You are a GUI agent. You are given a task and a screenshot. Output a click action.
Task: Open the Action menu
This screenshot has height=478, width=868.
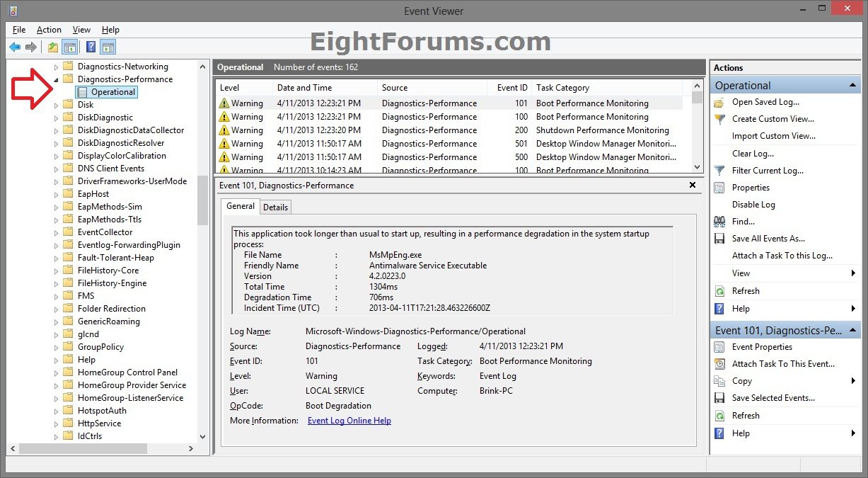(x=49, y=30)
